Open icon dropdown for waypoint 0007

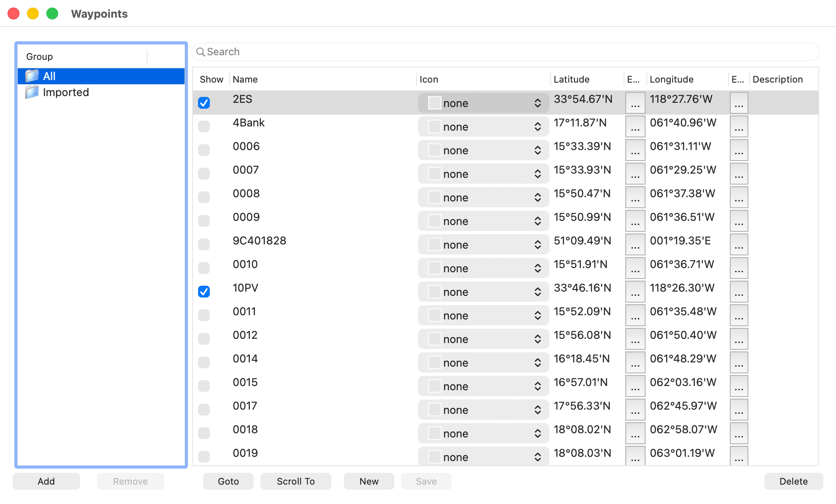[483, 174]
